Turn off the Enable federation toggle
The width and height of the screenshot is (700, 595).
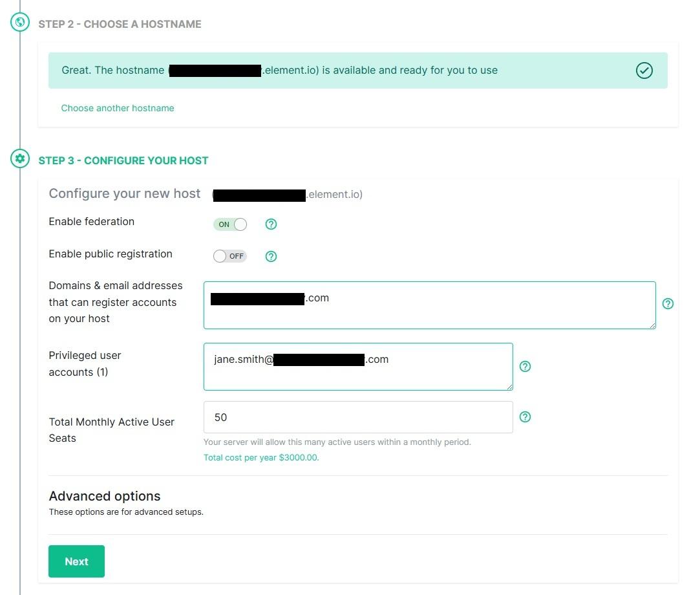pyautogui.click(x=230, y=224)
